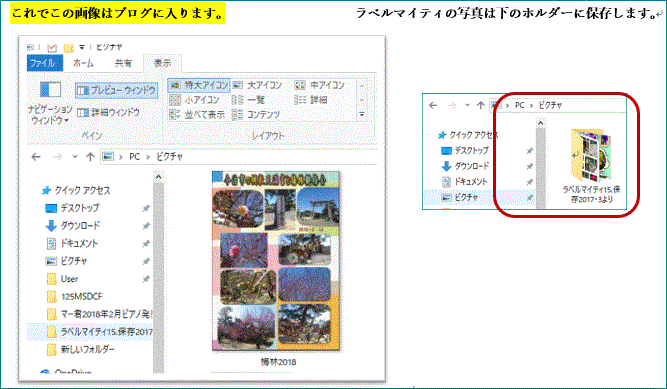The image size is (667, 389).
Task: Open the マー君2018年2月ピアノ発 folder
Action: coord(99,314)
